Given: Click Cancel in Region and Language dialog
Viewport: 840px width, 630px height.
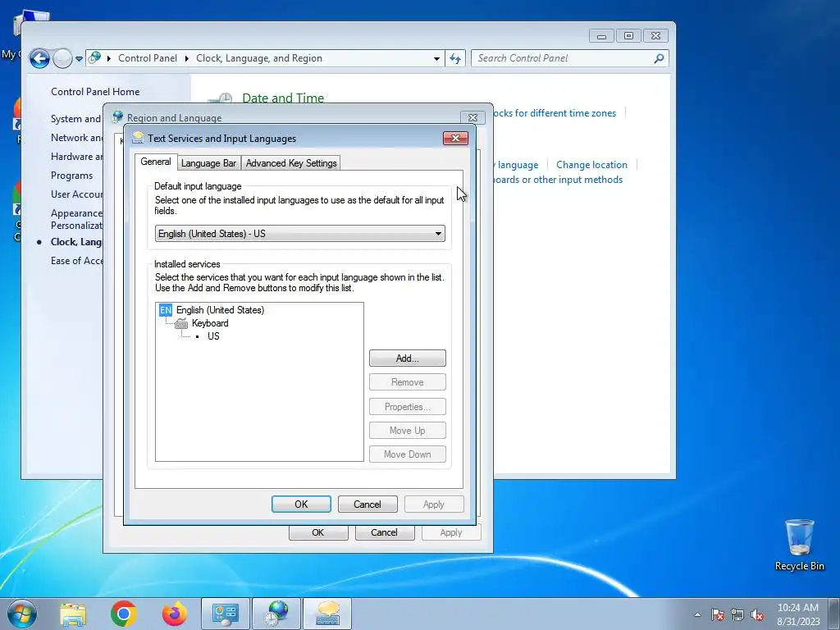Looking at the screenshot, I should (385, 532).
